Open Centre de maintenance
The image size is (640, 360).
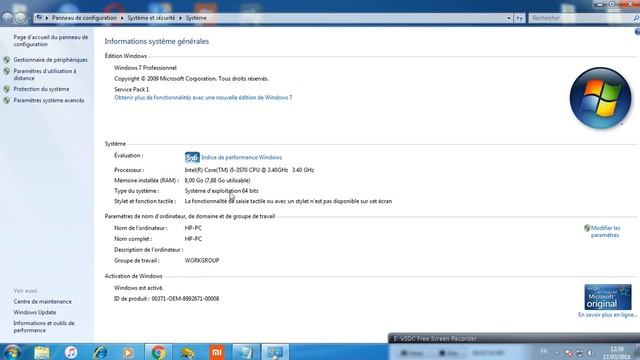point(42,302)
